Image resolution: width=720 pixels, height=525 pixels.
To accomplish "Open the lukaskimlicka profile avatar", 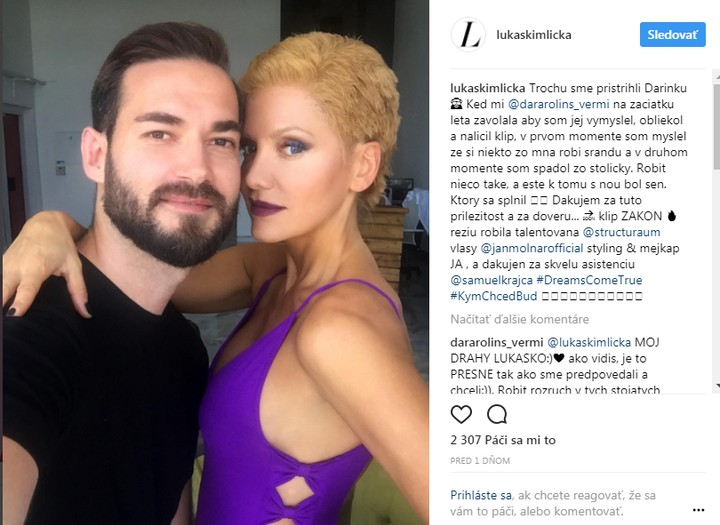I will [468, 35].
